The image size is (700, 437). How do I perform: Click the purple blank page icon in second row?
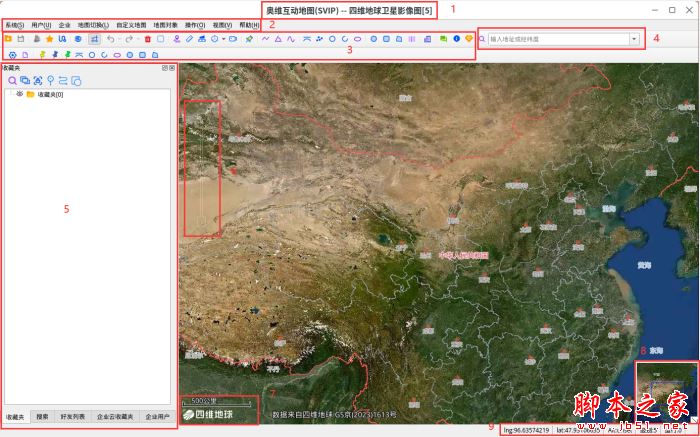25,55
